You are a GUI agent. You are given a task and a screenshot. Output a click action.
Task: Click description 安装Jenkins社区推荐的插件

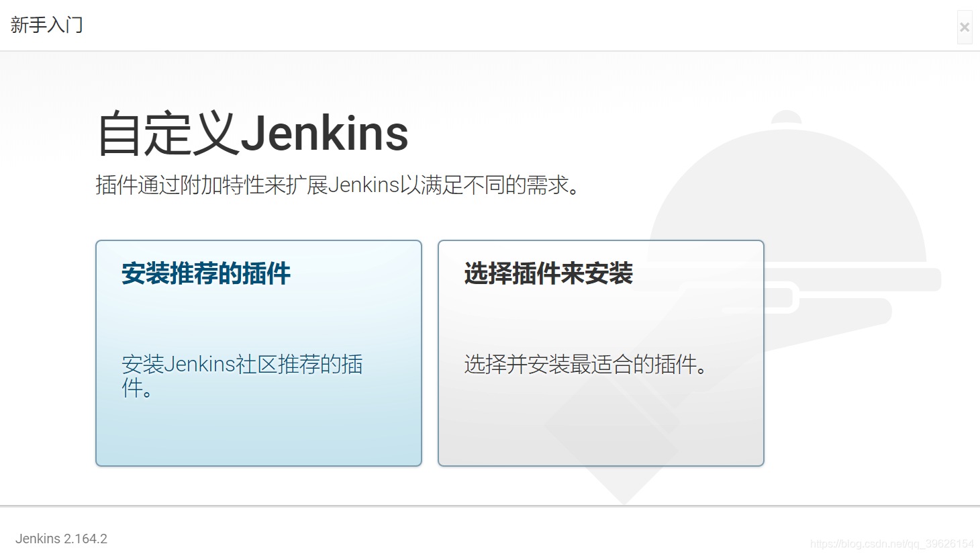point(242,375)
